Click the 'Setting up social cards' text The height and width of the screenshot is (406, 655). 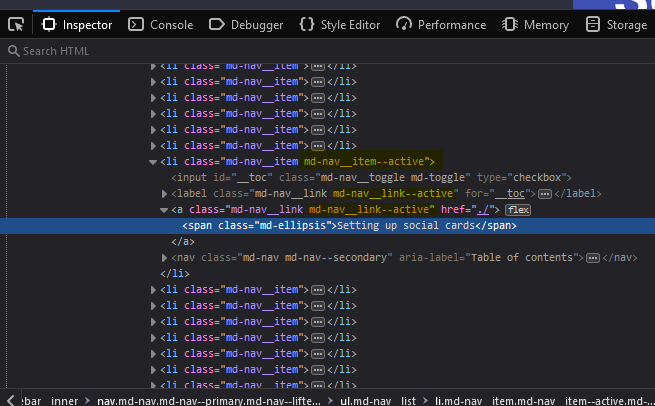pyautogui.click(x=406, y=226)
